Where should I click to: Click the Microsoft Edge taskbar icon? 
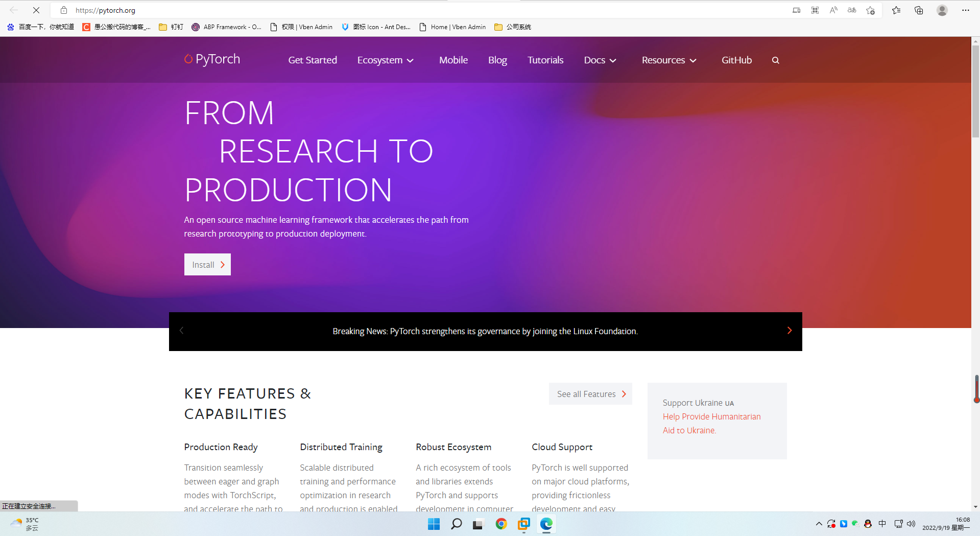(x=546, y=524)
